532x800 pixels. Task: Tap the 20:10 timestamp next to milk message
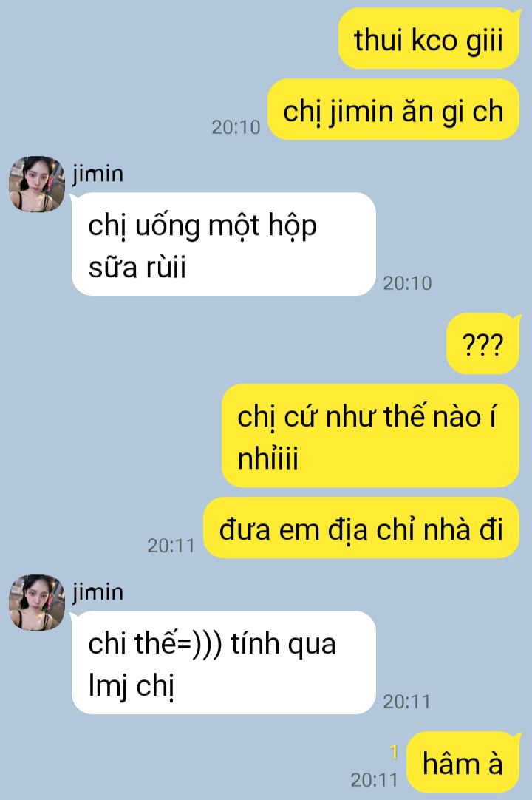407,283
